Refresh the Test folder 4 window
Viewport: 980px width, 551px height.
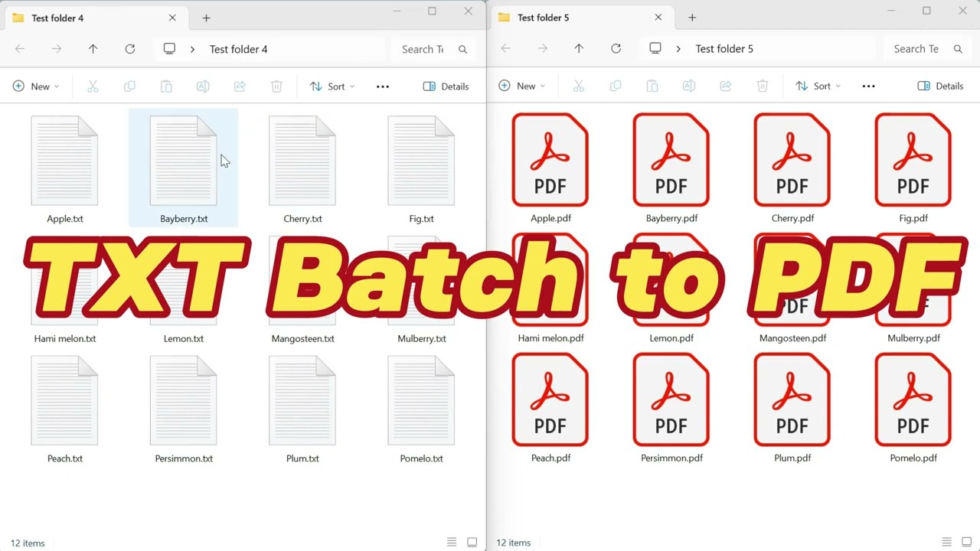tap(130, 49)
